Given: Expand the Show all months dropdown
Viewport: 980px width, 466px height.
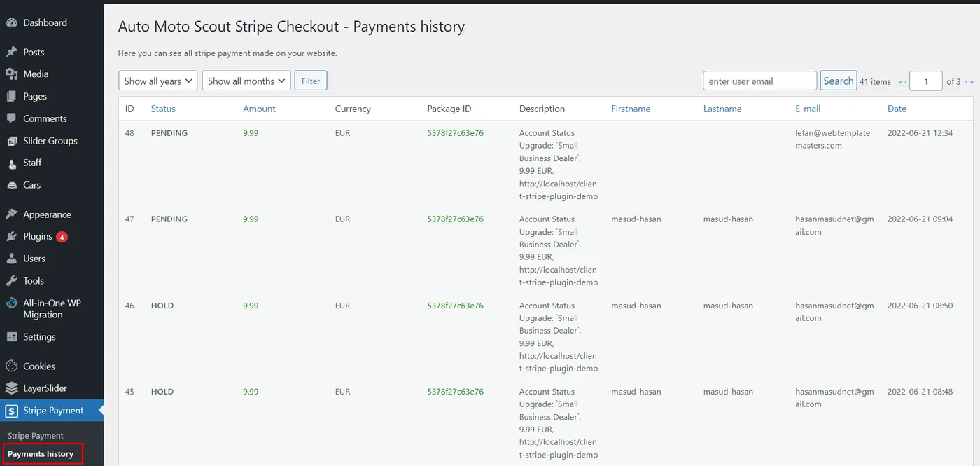Looking at the screenshot, I should [246, 81].
